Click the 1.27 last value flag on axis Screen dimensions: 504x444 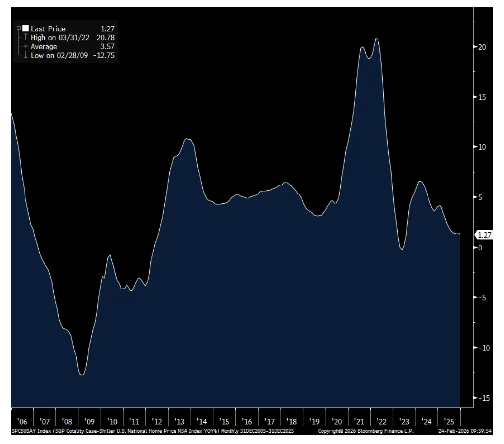coord(484,235)
